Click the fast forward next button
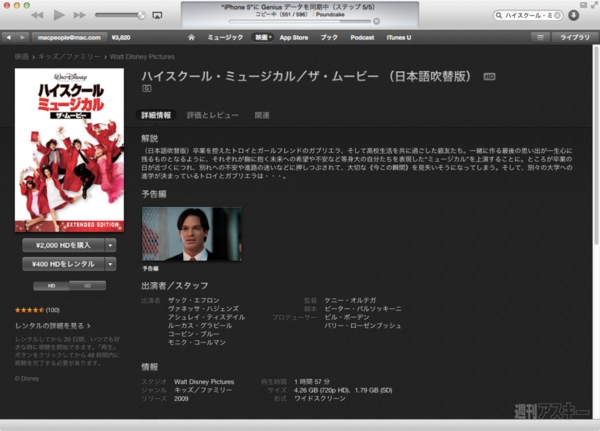Image resolution: width=600 pixels, height=431 pixels. coord(80,15)
